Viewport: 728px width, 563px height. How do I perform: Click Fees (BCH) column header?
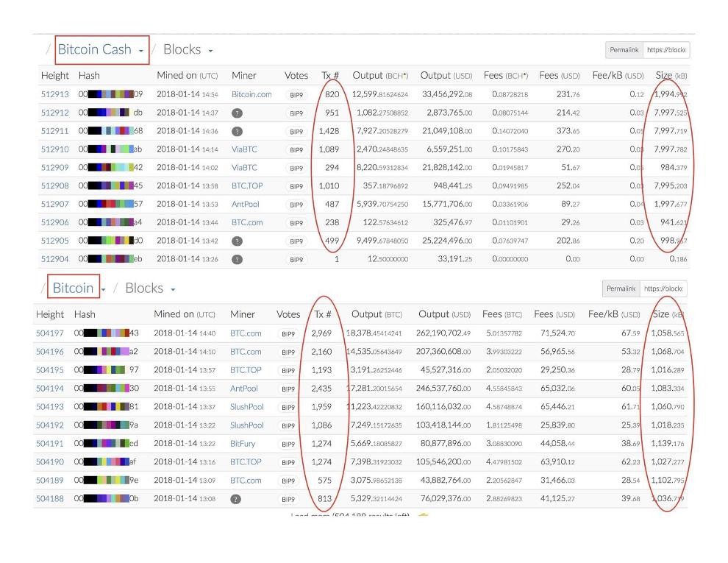click(x=506, y=75)
